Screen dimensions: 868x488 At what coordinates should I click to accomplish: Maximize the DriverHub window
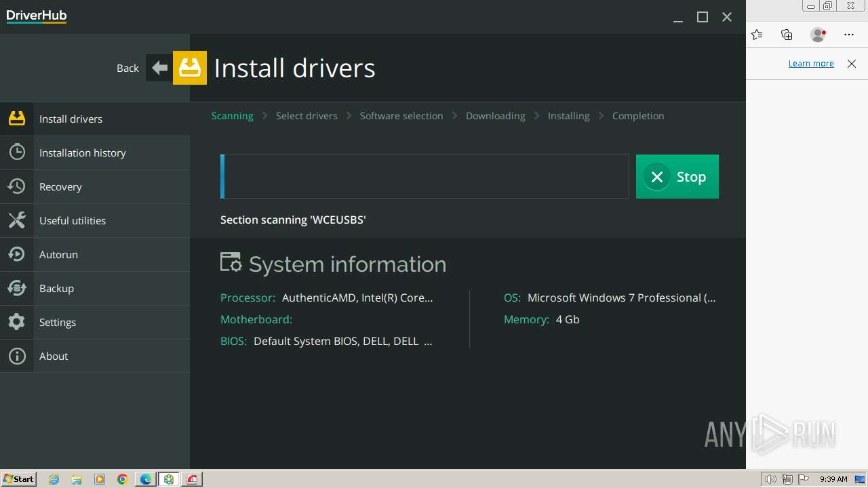pyautogui.click(x=703, y=18)
